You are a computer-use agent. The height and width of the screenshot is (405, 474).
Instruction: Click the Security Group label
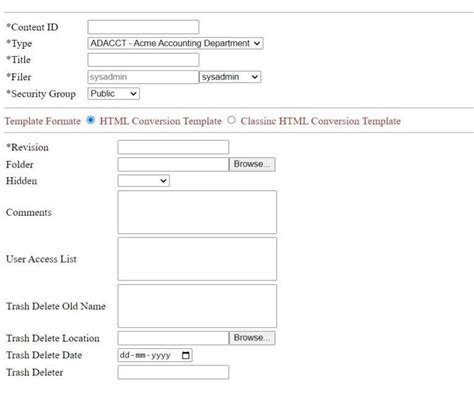tap(41, 94)
